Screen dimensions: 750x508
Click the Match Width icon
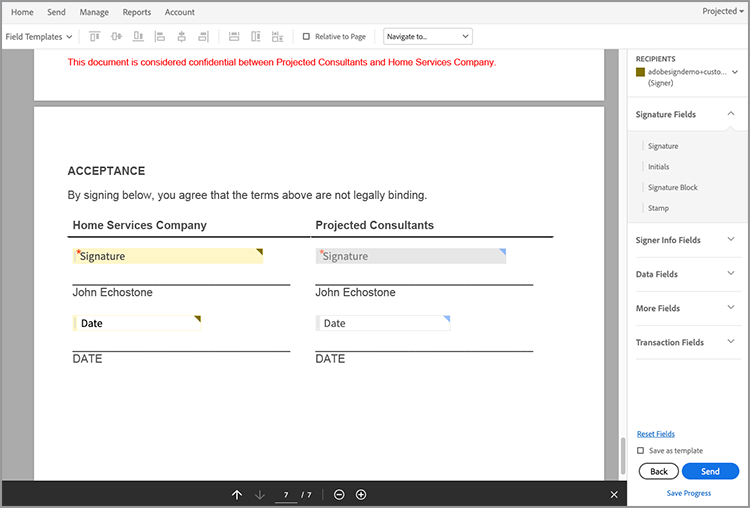coord(234,36)
